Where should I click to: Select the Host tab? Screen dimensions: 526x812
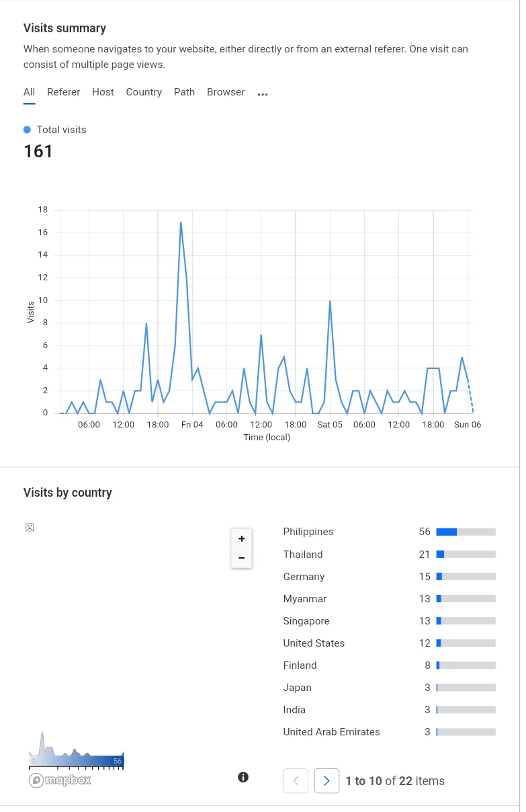(103, 92)
